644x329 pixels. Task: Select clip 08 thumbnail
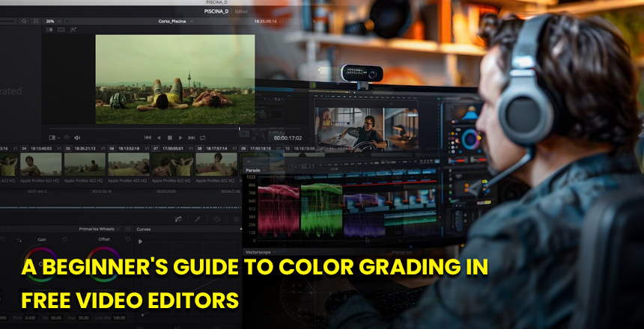tap(216, 164)
